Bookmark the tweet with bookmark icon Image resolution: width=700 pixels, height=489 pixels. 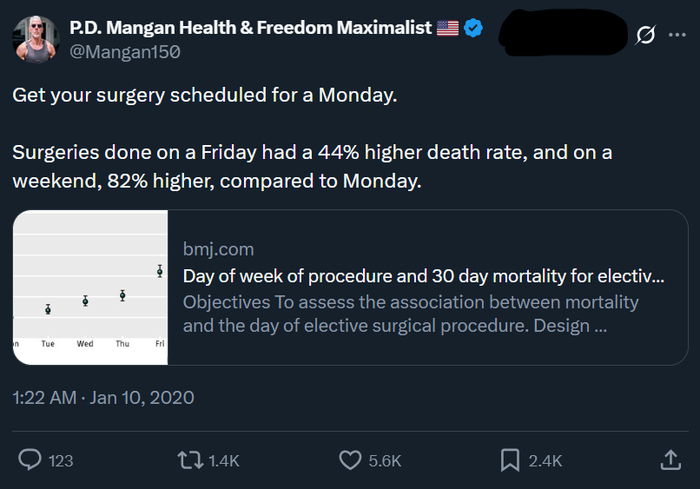[x=509, y=460]
